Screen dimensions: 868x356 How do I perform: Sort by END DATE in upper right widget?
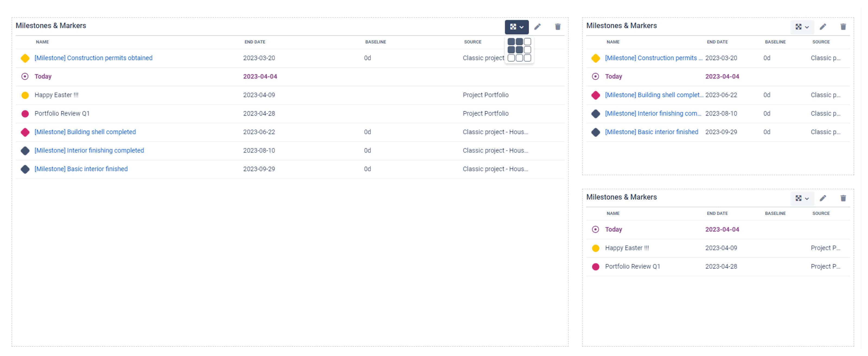point(717,42)
